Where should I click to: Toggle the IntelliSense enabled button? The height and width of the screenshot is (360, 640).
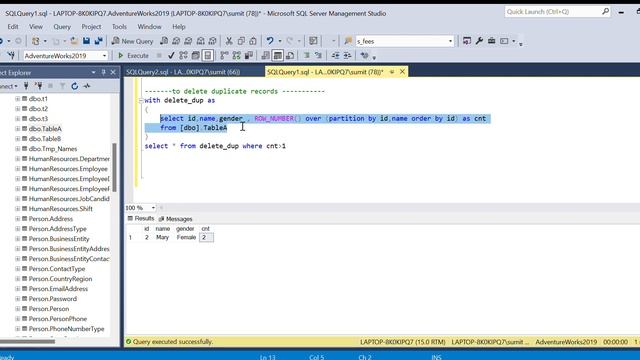(x=208, y=56)
